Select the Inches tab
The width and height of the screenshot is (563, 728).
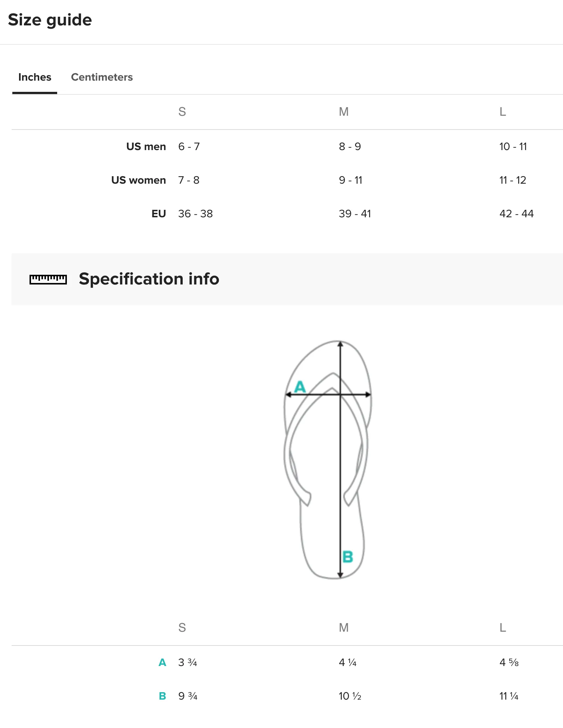(35, 77)
